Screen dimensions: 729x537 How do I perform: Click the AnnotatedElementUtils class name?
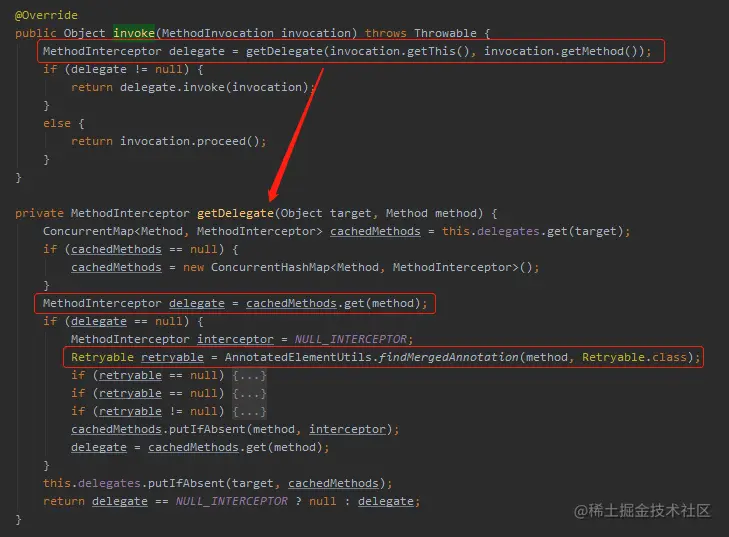298,357
